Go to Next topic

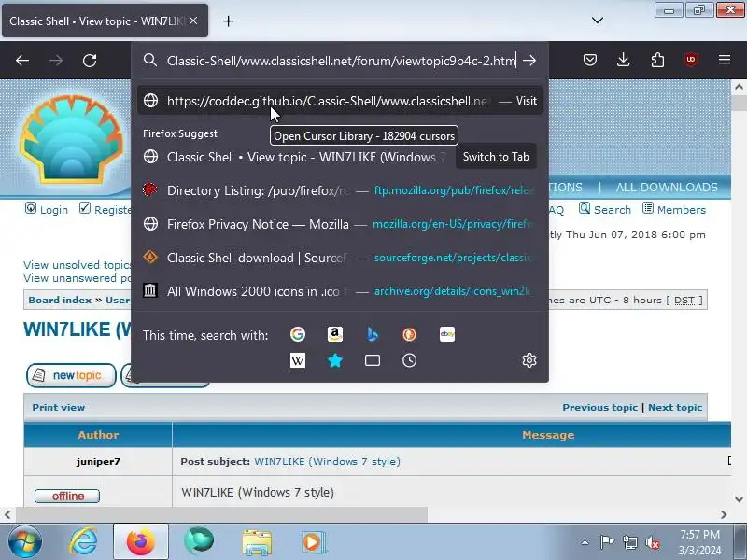coord(675,407)
